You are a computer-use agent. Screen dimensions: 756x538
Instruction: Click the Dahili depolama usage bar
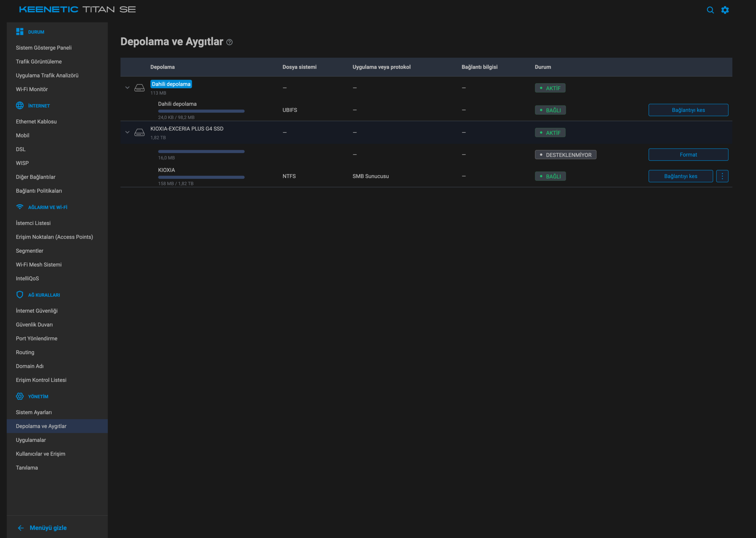pyautogui.click(x=201, y=111)
